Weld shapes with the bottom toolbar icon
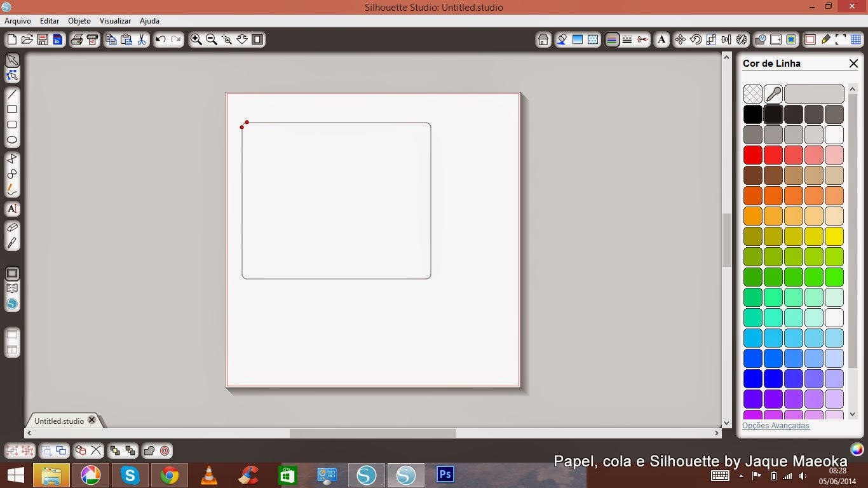868x488 pixels. click(x=149, y=451)
